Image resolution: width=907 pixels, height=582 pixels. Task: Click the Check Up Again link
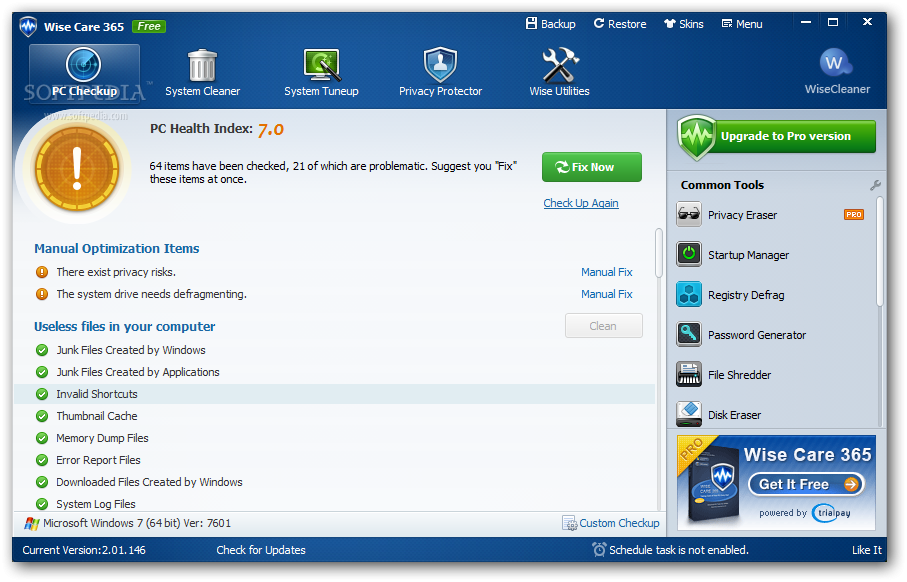pos(581,203)
